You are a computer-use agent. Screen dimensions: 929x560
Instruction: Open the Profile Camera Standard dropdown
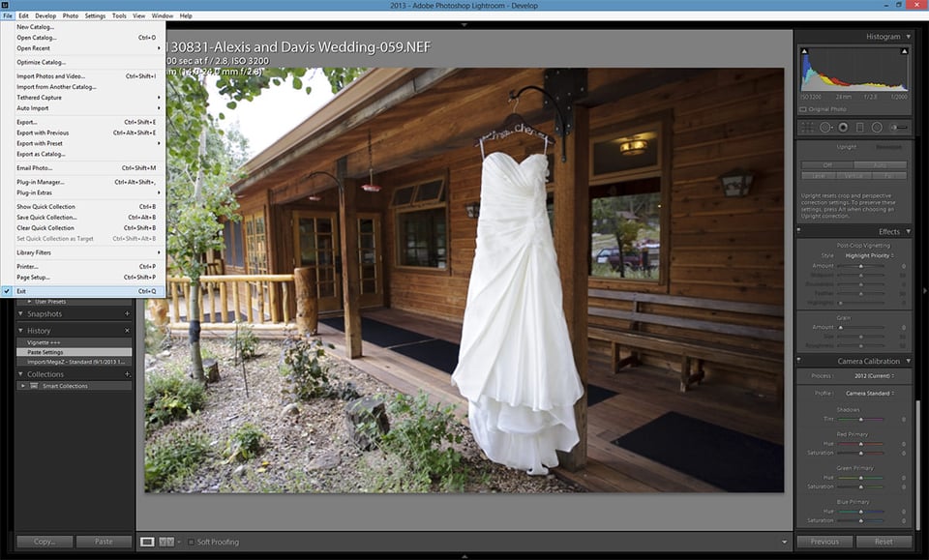click(x=869, y=393)
